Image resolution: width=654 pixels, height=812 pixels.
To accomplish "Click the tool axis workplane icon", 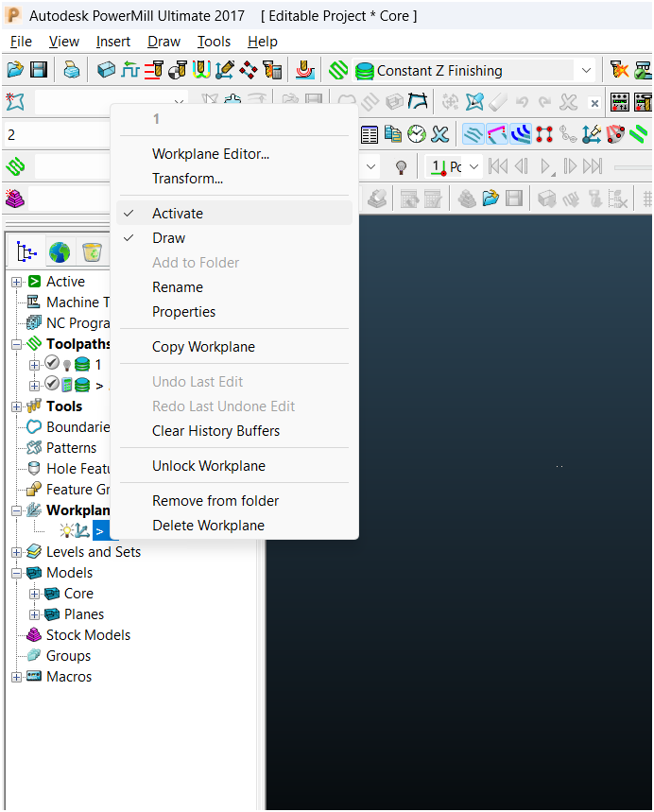I will pos(225,69).
